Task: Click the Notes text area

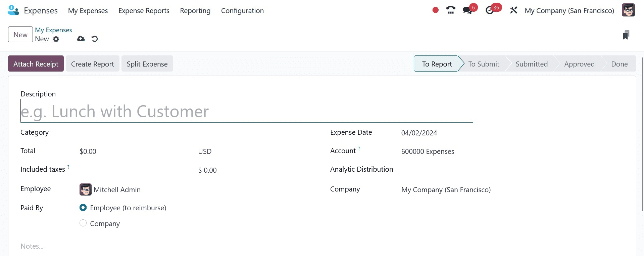Action: pyautogui.click(x=322, y=246)
